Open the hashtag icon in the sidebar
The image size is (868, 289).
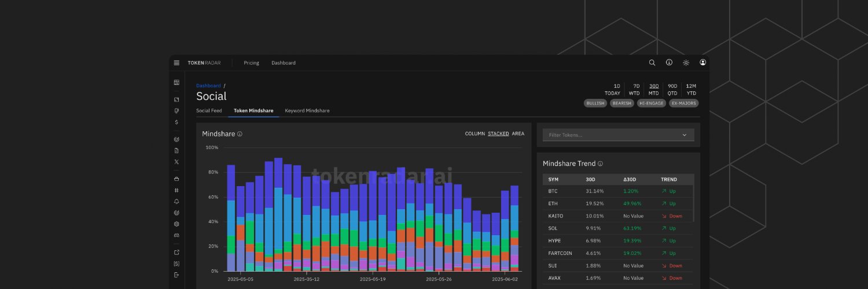[x=176, y=190]
